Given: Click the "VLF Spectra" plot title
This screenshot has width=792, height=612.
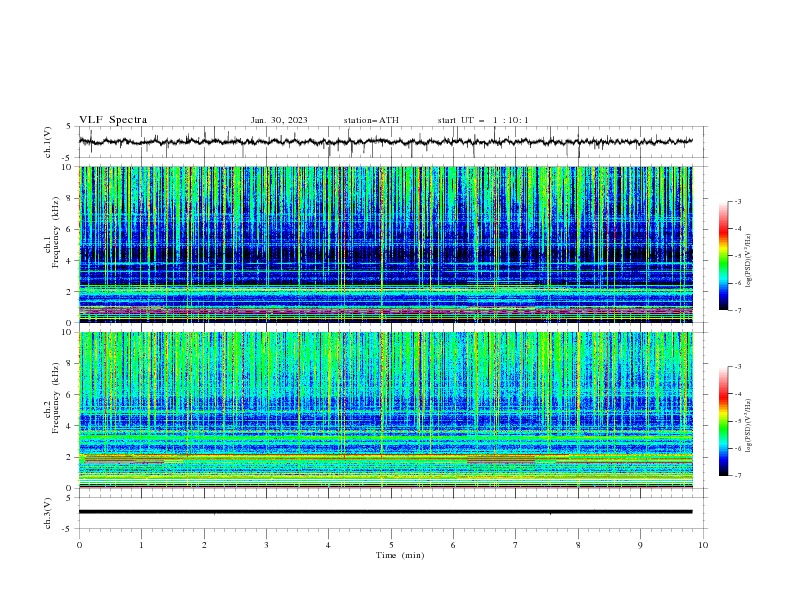Looking at the screenshot, I should 113,120.
